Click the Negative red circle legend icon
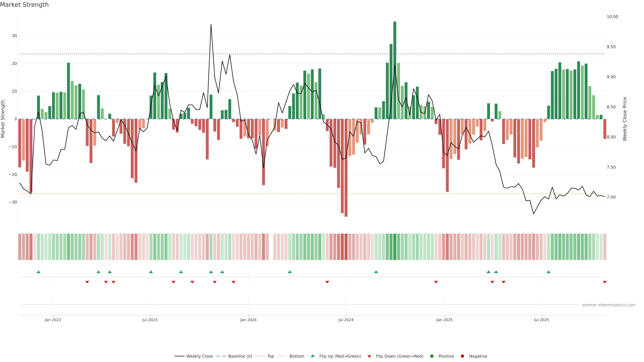 pos(462,356)
